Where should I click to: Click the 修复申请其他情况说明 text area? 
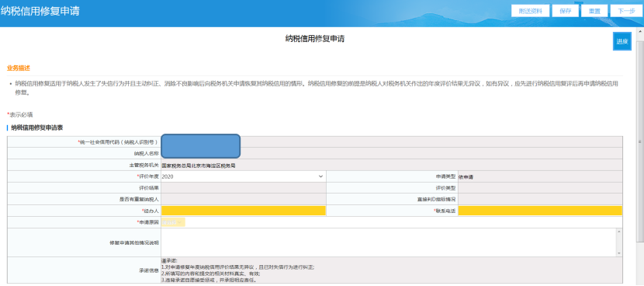389,242
